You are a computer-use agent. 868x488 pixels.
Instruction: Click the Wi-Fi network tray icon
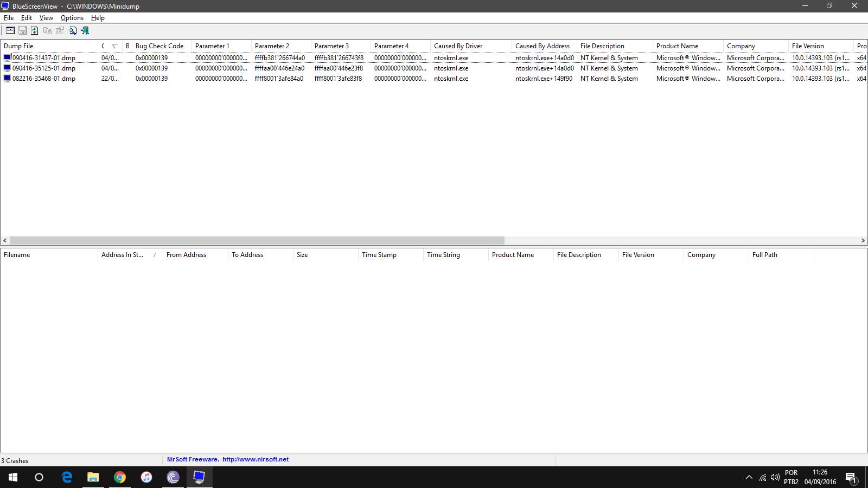(763, 478)
